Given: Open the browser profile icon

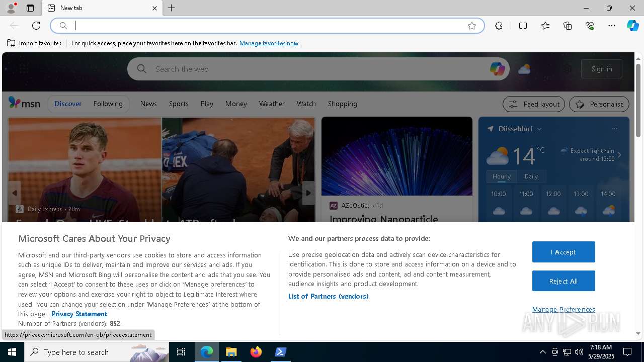Looking at the screenshot, I should (11, 8).
